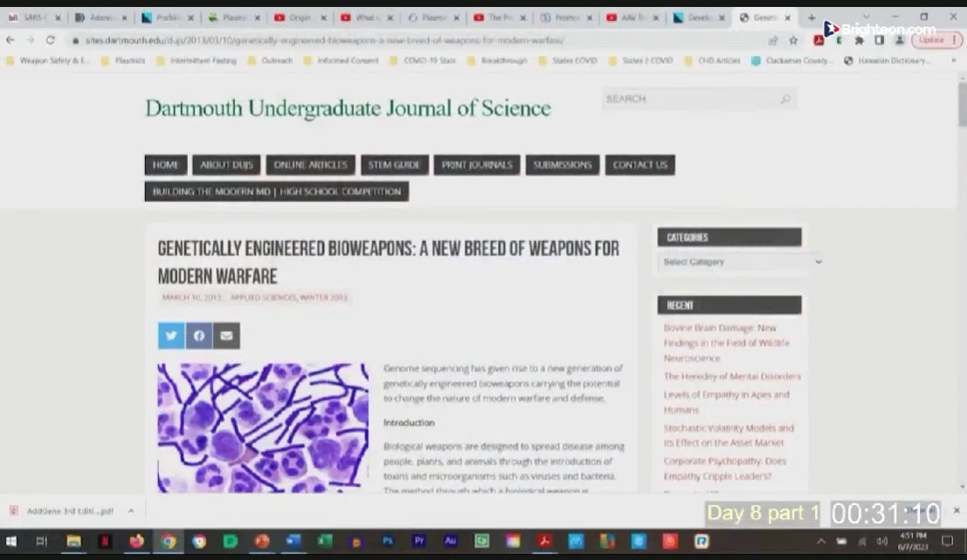
Task: Open ABOUT DUJS menu item
Action: [226, 164]
